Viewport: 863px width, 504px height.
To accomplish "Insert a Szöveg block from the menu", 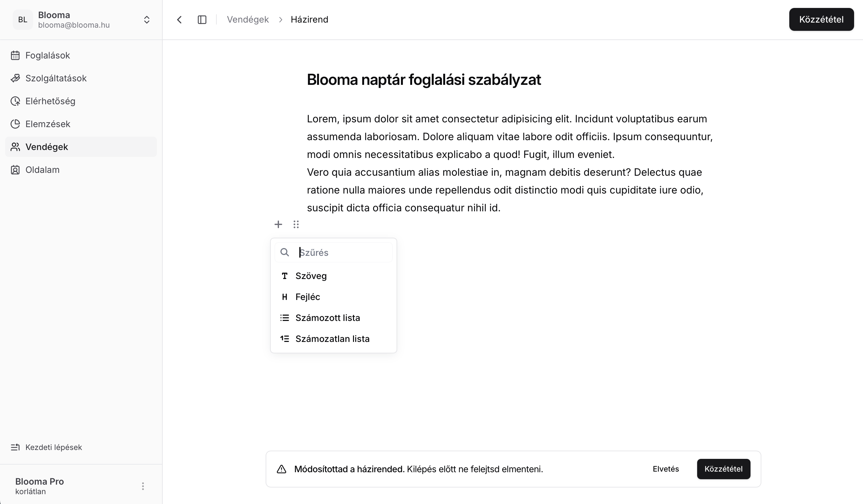I will pos(311,276).
